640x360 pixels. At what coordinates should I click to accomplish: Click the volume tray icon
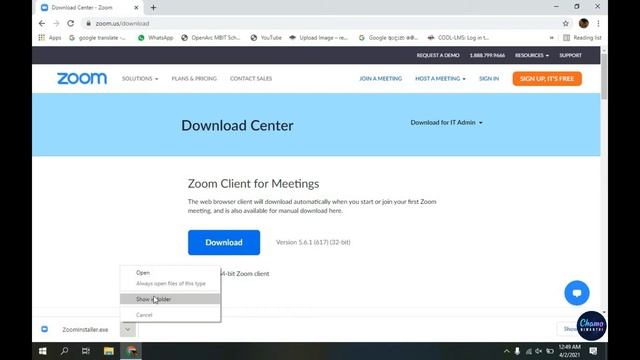pos(539,351)
